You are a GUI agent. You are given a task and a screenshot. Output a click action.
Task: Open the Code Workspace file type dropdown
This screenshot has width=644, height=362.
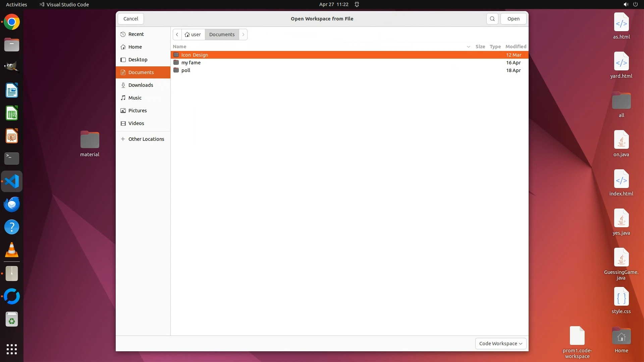pos(500,344)
